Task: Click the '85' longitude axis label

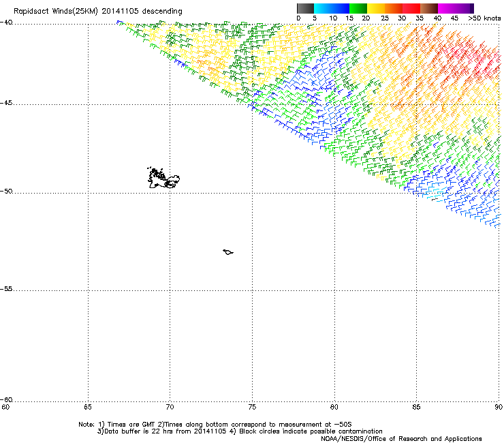Action: click(416, 408)
